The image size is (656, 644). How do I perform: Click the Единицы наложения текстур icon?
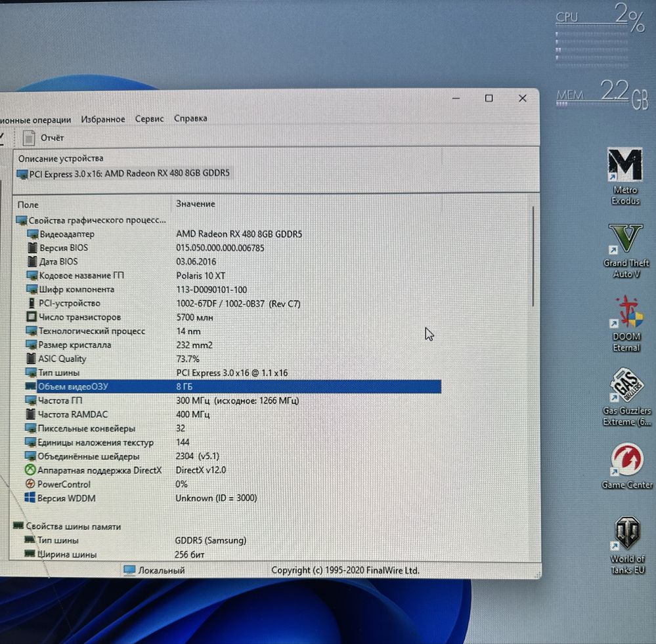[x=30, y=442]
